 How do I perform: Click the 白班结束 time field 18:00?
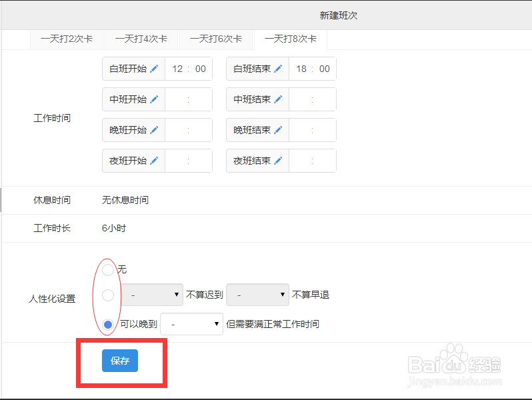click(x=313, y=69)
